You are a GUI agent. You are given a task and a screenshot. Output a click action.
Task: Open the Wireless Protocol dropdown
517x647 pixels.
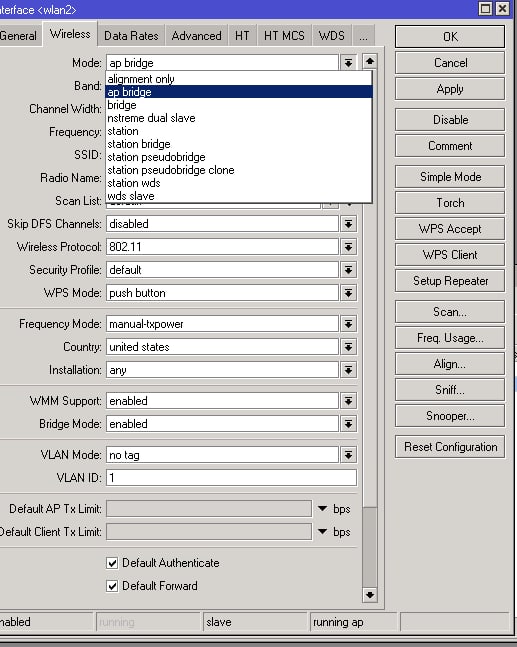point(348,247)
